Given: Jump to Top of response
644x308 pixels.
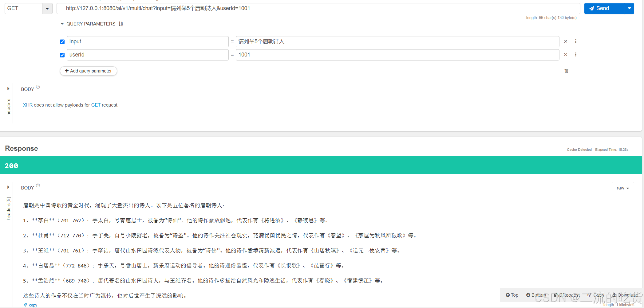Looking at the screenshot, I should [512, 295].
